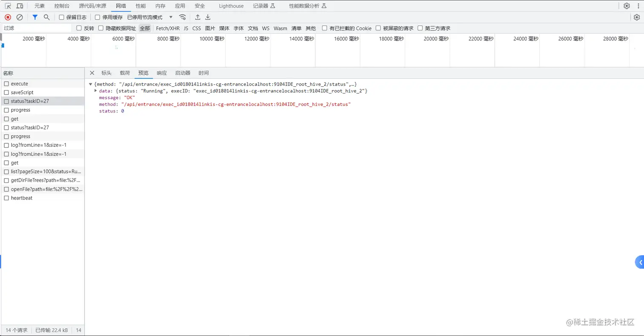The width and height of the screenshot is (644, 336).
Task: Open the 内存 tab
Action: tap(160, 6)
